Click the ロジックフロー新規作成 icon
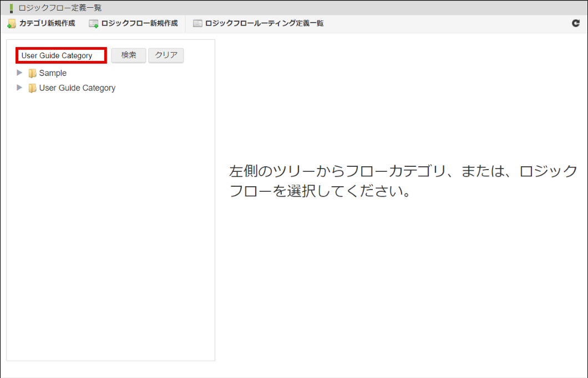Image resolution: width=588 pixels, height=378 pixels. click(x=93, y=24)
